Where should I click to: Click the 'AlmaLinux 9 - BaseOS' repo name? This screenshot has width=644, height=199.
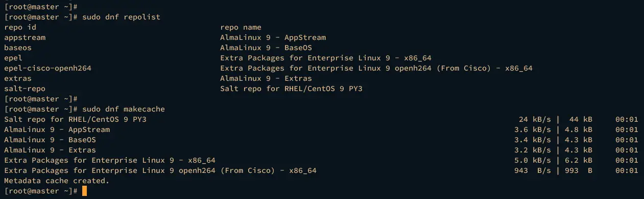pos(266,48)
